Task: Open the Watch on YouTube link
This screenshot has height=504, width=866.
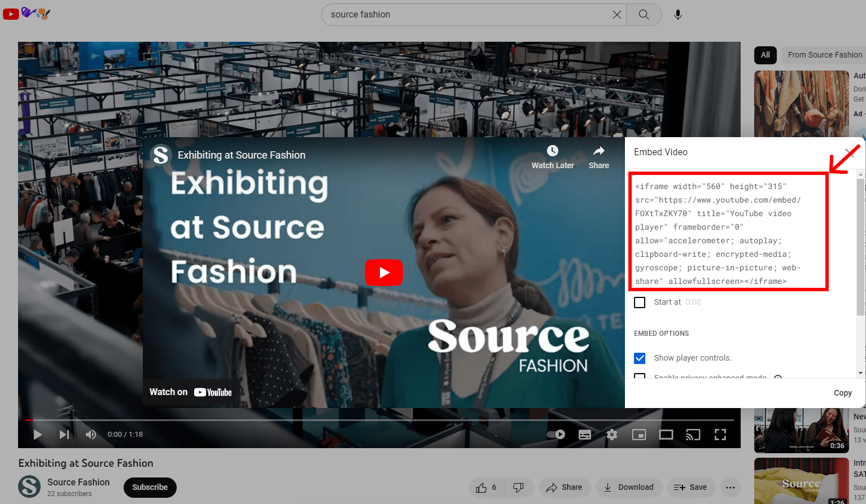Action: [x=191, y=392]
